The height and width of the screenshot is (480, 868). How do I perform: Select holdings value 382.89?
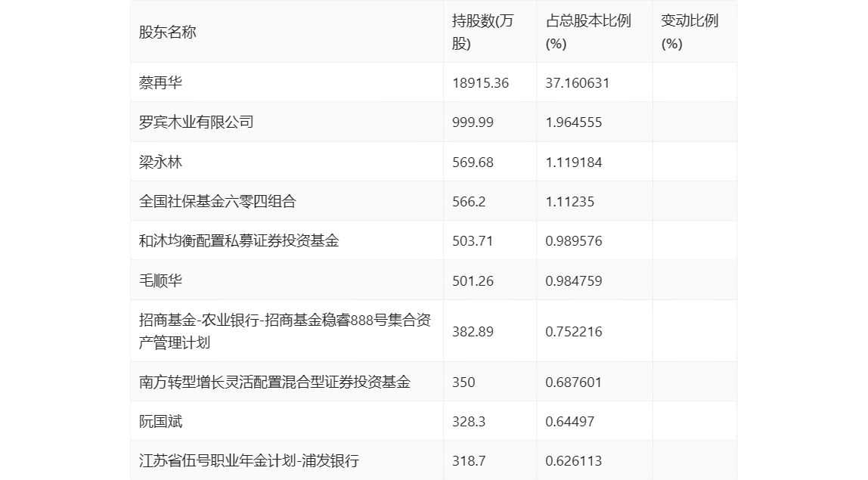coord(473,332)
